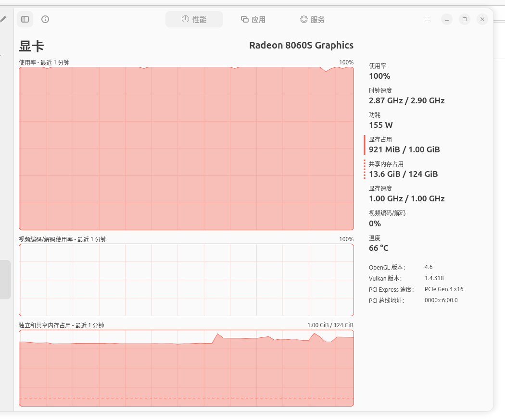The image size is (505, 420).
Task: Click the 独立和共享内存占用 graph
Action: point(186,368)
